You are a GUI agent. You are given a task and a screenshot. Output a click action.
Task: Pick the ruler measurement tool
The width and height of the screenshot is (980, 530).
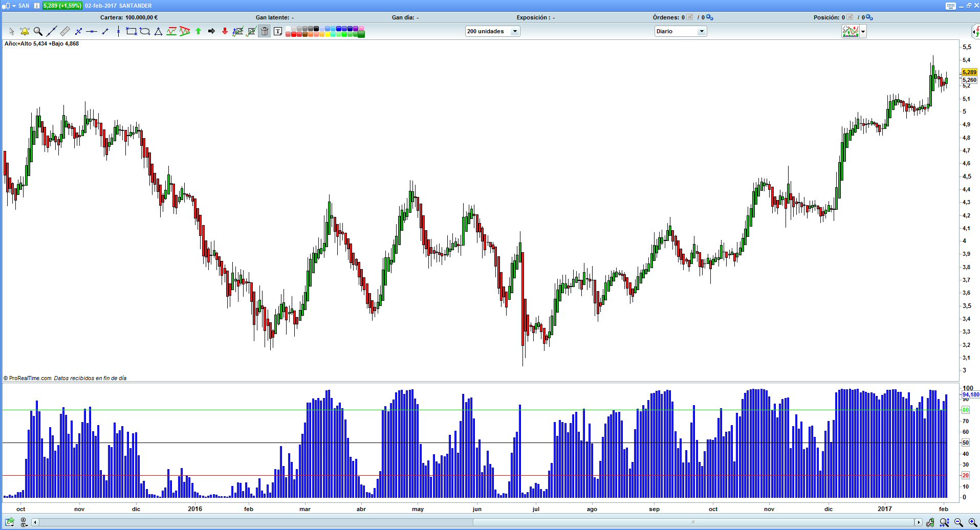pyautogui.click(x=65, y=32)
